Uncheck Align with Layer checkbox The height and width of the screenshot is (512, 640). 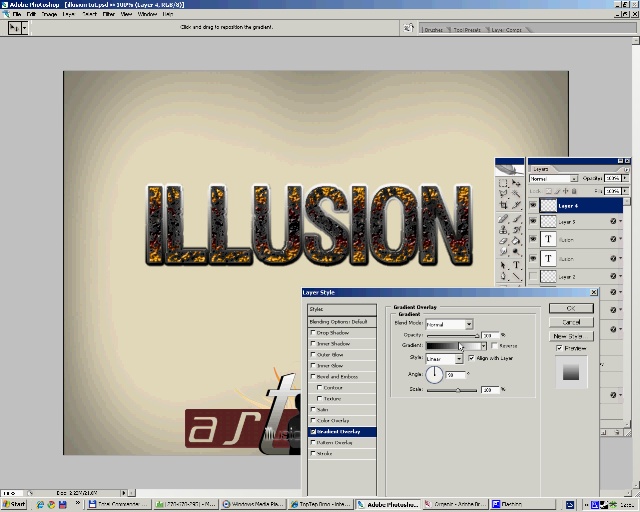[471, 358]
